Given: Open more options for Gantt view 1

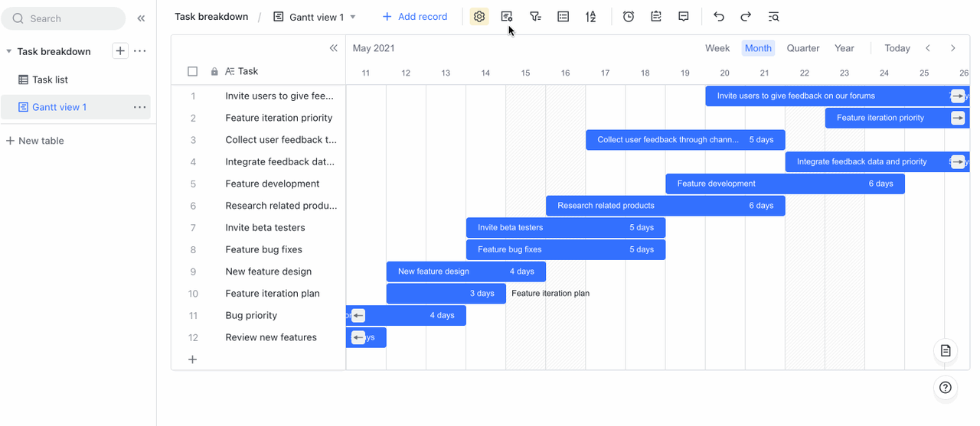Looking at the screenshot, I should pos(139,107).
